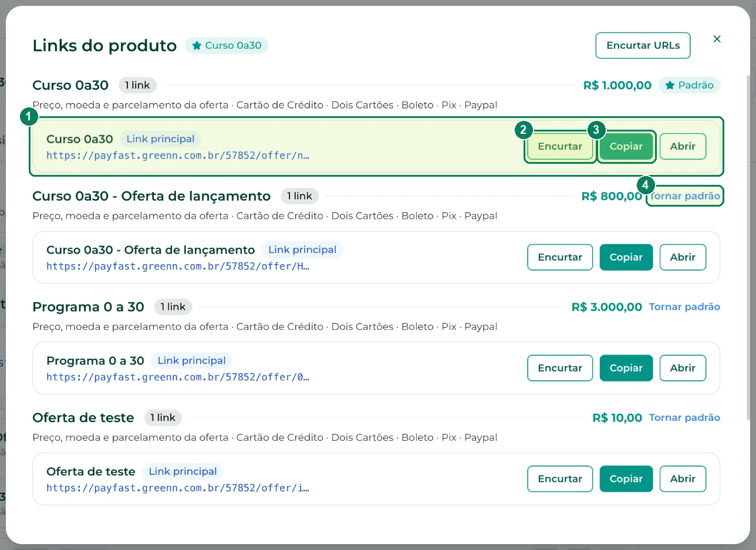Click the Encurtar URLs button
Viewport: 756px width, 550px height.
pyautogui.click(x=643, y=45)
